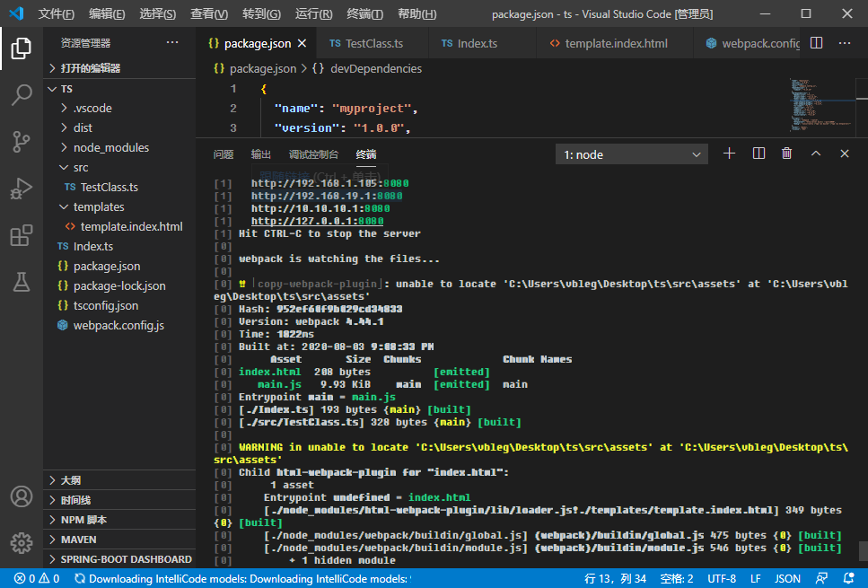The width and height of the screenshot is (868, 588).
Task: Open the File (文件) menu
Action: [56, 13]
